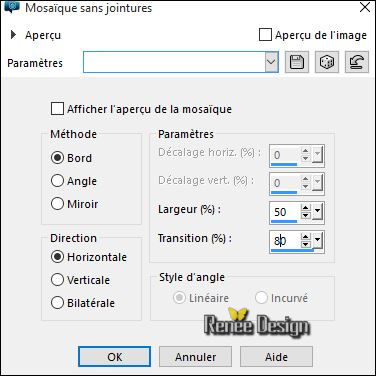This screenshot has height=376, width=376.
Task: Open the Transition slider popup arrow
Action: click(317, 240)
